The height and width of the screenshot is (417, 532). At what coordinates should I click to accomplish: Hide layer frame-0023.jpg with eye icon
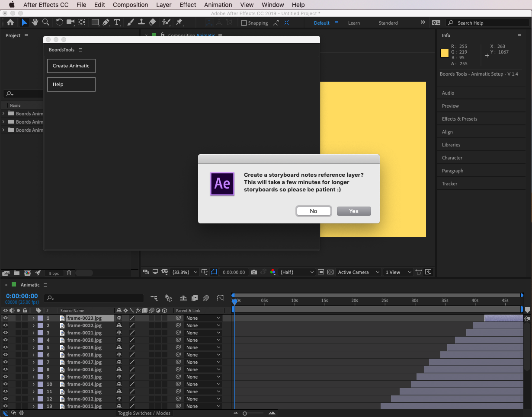click(x=6, y=318)
